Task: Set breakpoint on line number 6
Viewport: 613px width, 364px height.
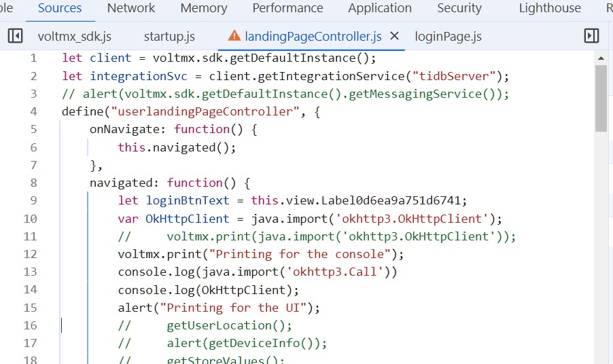Action: coord(33,147)
